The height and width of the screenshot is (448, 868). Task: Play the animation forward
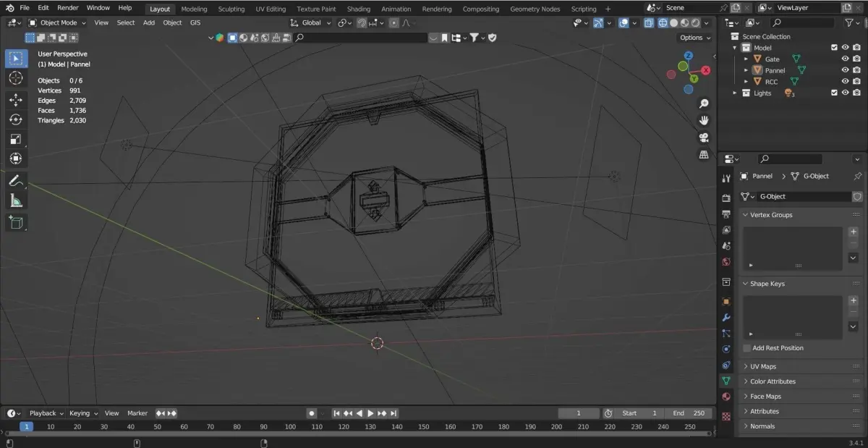[x=370, y=413]
